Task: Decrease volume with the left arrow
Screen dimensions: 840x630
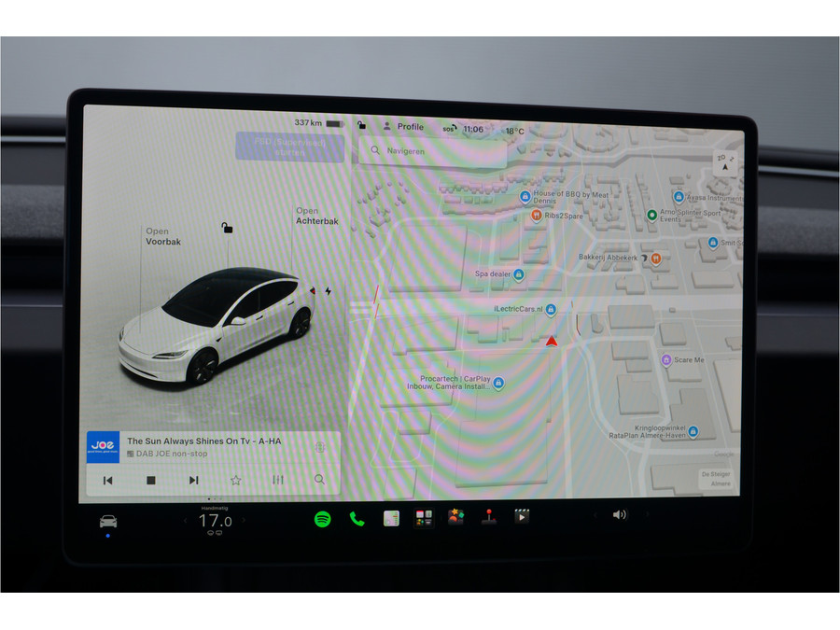Action: point(595,515)
